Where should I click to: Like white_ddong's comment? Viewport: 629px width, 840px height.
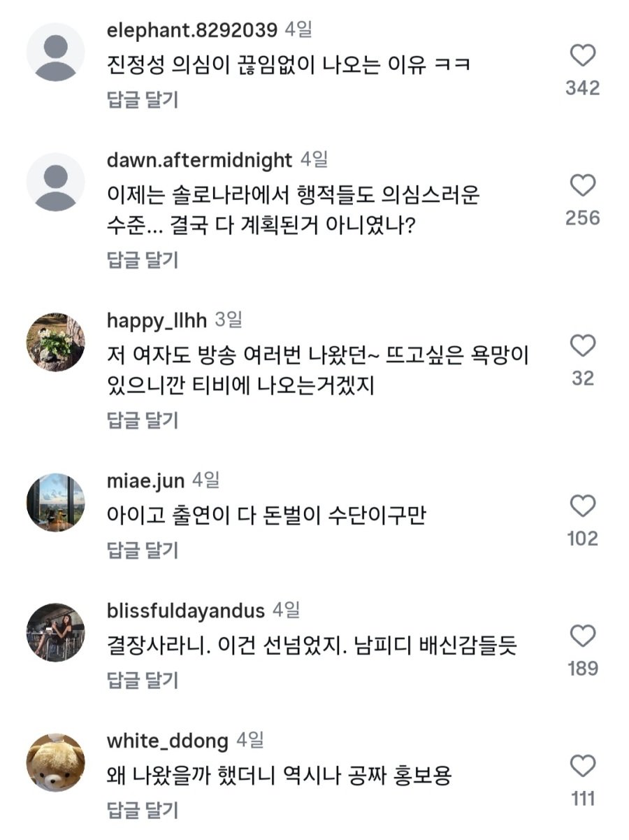click(583, 767)
